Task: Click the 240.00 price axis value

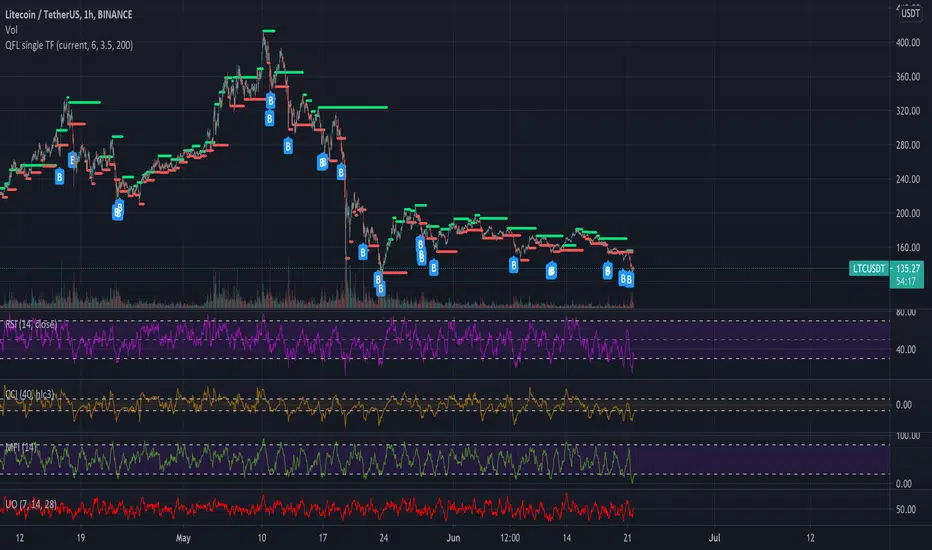Action: tap(908, 179)
